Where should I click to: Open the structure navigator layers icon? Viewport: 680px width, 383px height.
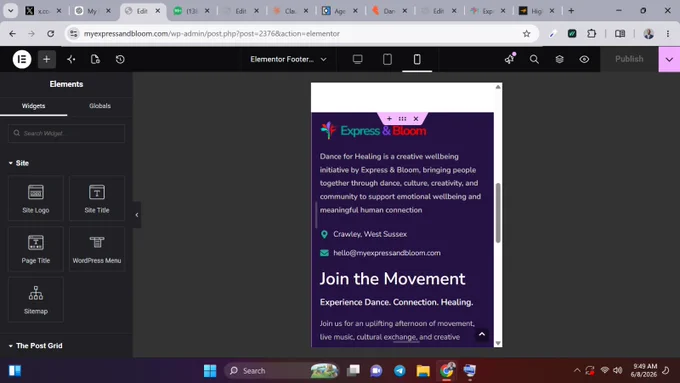point(559,59)
